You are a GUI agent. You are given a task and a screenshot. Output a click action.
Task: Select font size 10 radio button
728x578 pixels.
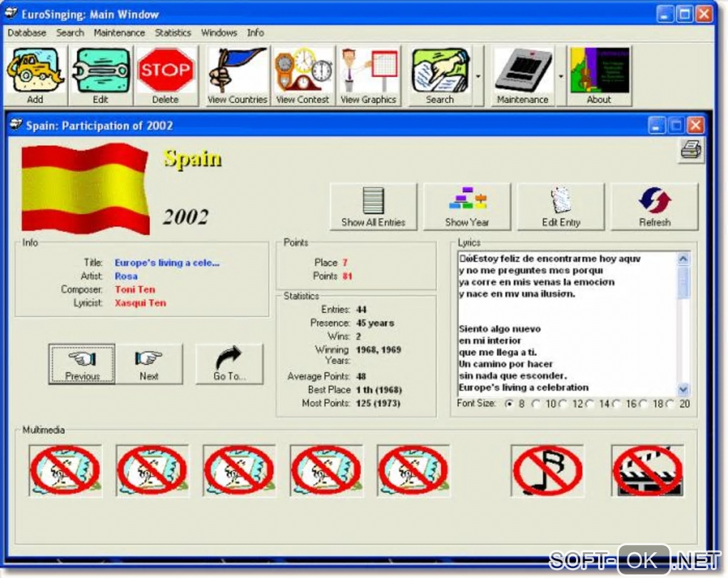coord(536,404)
